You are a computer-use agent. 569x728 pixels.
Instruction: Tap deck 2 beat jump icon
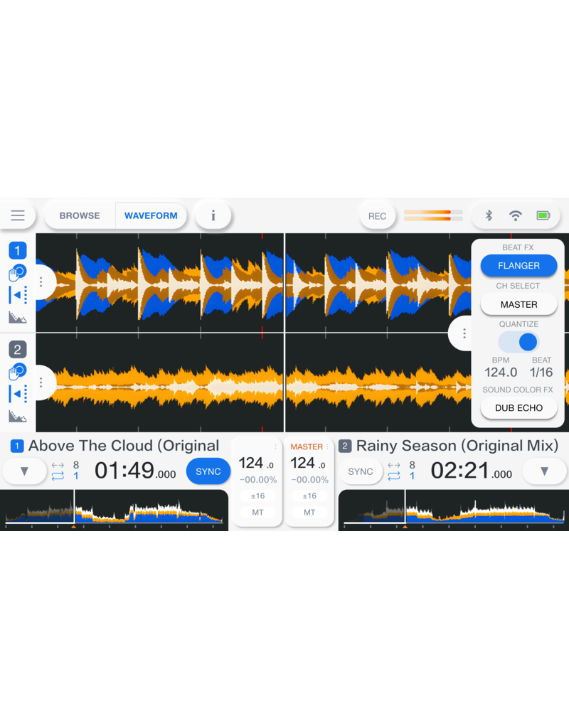(x=17, y=393)
